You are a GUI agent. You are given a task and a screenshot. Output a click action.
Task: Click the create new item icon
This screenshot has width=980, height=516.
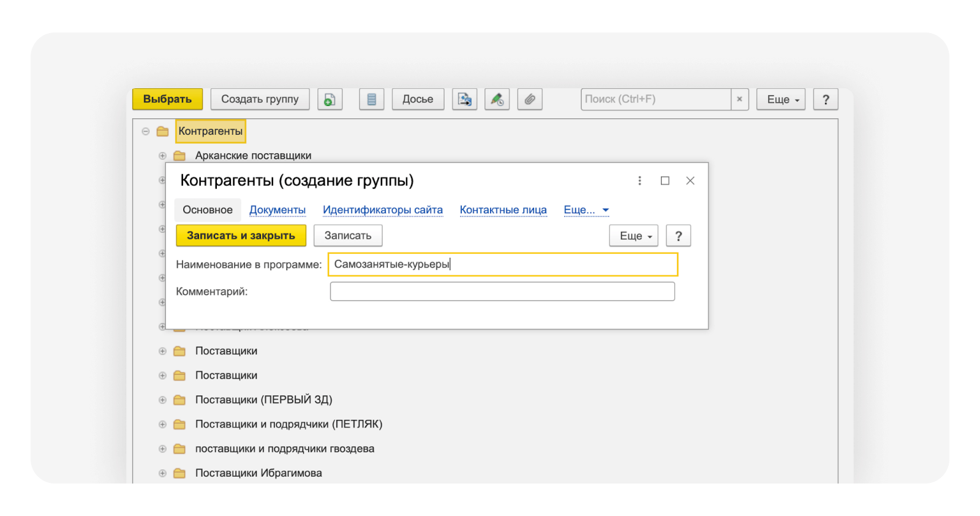(x=330, y=99)
